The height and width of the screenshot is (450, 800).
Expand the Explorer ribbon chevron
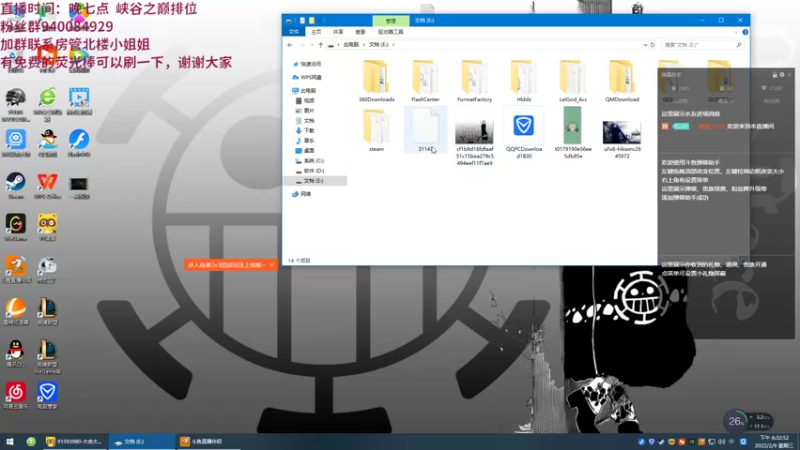pyautogui.click(x=736, y=32)
